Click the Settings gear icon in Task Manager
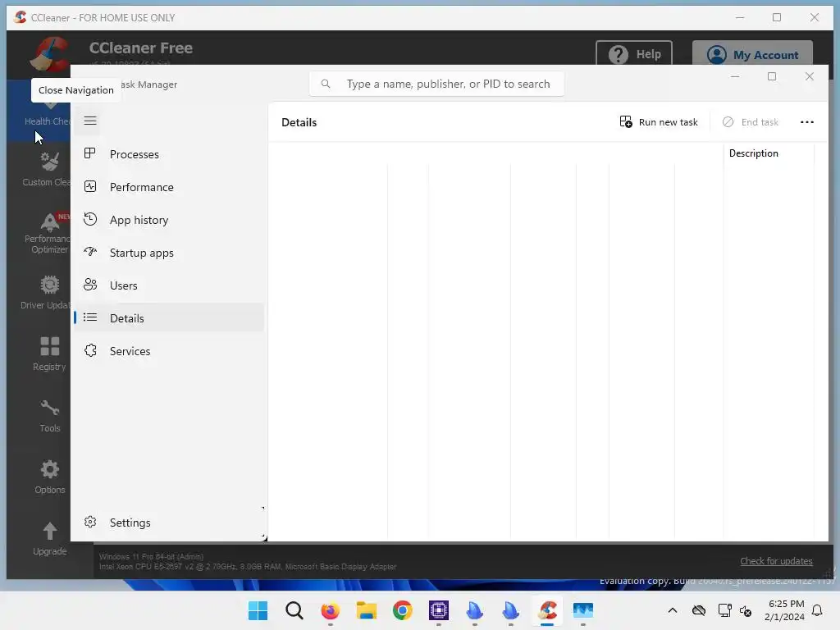The height and width of the screenshot is (630, 840). coord(90,522)
